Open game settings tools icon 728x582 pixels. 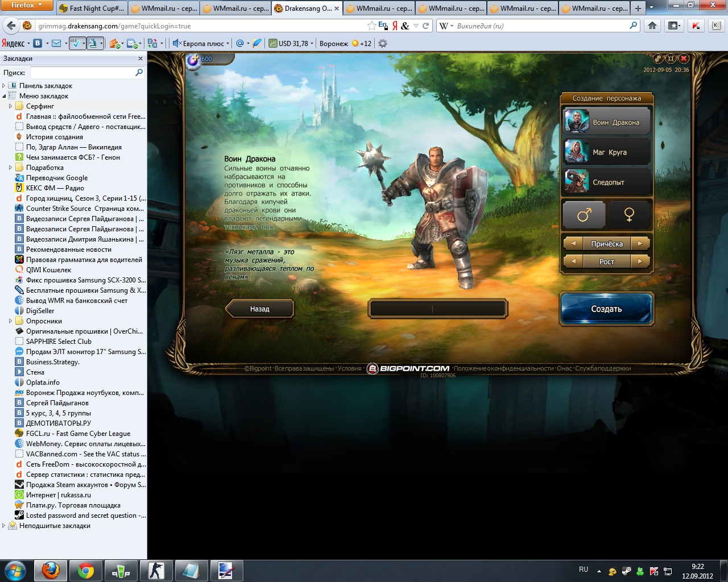658,59
